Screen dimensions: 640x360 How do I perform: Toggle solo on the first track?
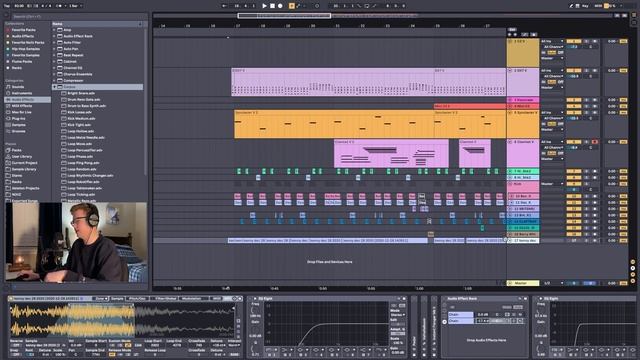587,41
